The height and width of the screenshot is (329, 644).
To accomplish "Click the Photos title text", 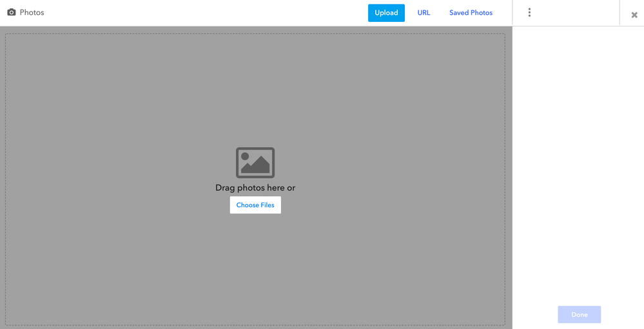I will pos(32,13).
